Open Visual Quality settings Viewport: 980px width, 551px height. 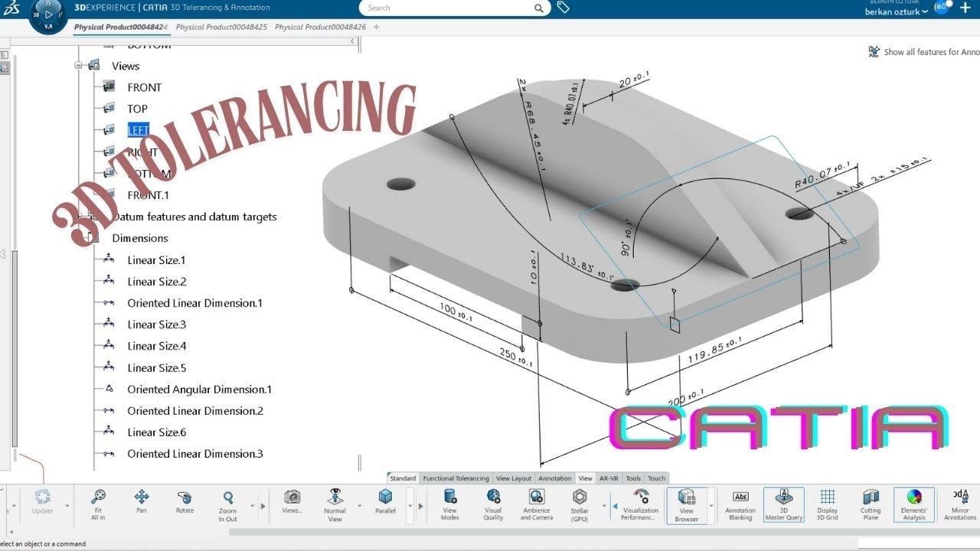(493, 505)
